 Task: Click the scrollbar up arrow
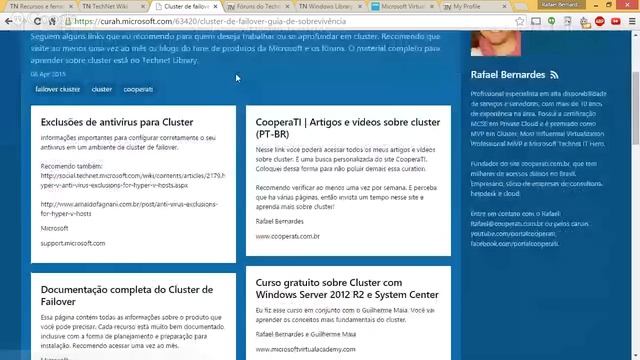(636, 34)
